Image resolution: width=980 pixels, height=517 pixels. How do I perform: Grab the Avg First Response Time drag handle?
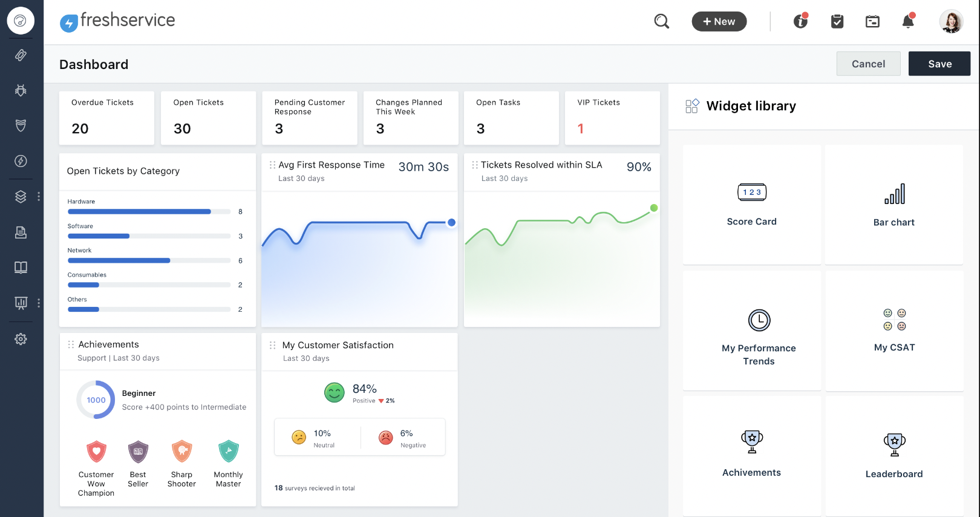coord(272,165)
